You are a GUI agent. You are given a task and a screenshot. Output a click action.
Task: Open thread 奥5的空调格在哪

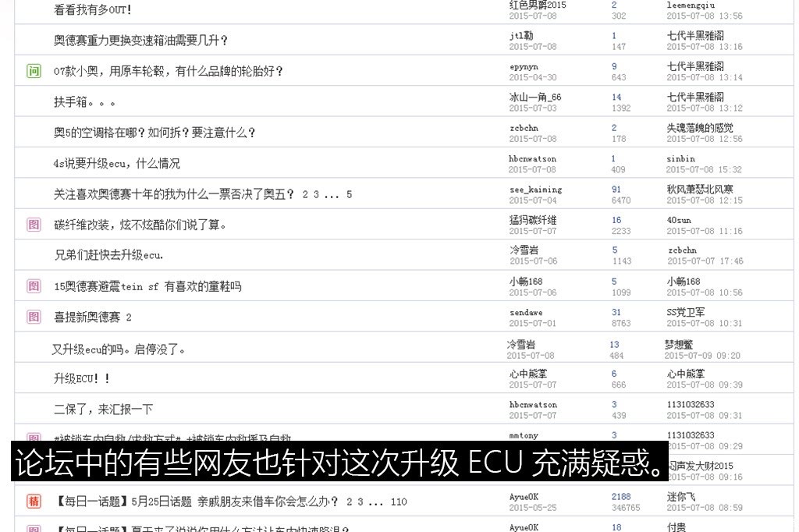coord(154,133)
